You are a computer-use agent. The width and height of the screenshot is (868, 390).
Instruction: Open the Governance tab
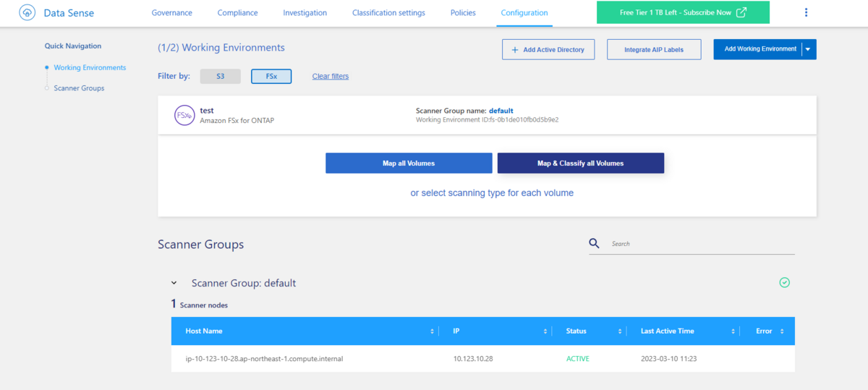(171, 13)
